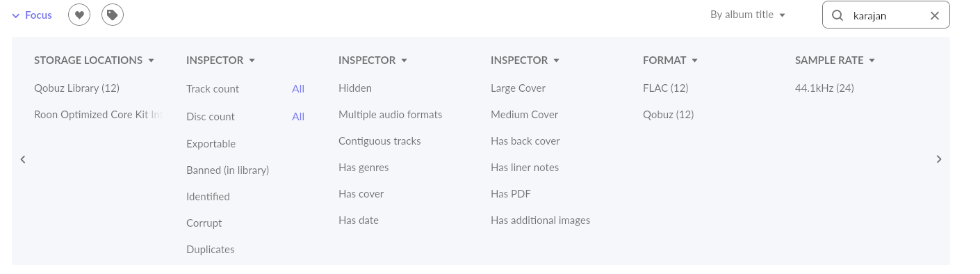Image resolution: width=980 pixels, height=274 pixels.
Task: Open the Format column dropdown
Action: [670, 61]
